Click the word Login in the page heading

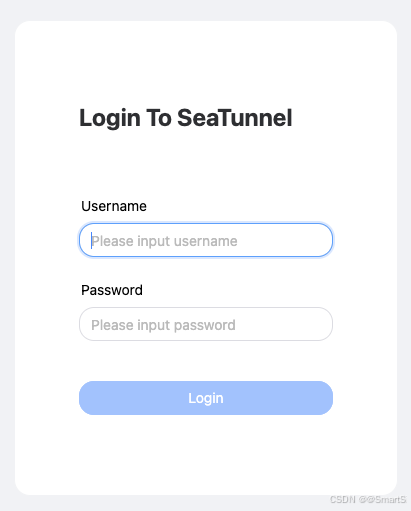click(110, 119)
